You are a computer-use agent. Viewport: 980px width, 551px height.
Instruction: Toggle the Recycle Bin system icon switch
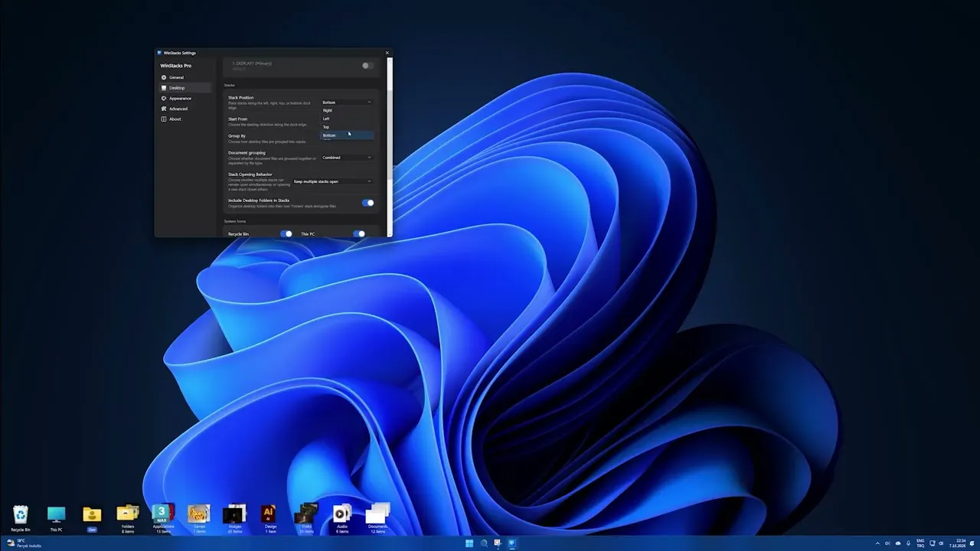click(x=286, y=233)
